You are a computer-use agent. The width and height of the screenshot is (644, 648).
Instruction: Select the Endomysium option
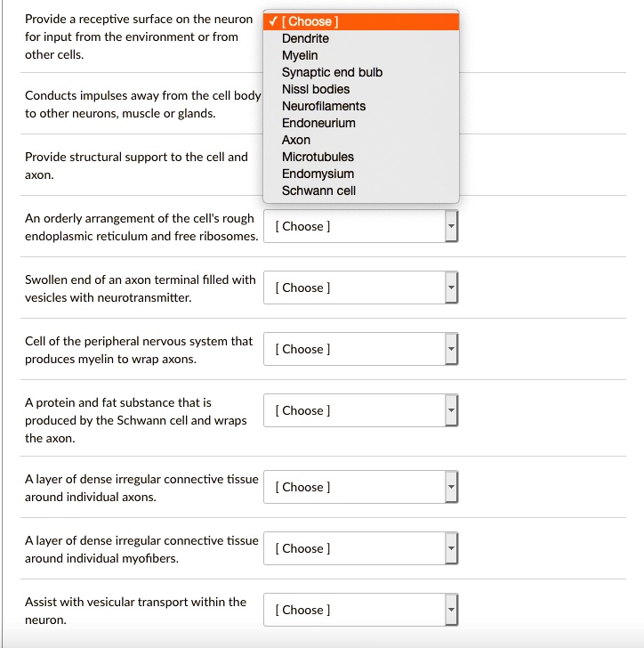pos(318,174)
